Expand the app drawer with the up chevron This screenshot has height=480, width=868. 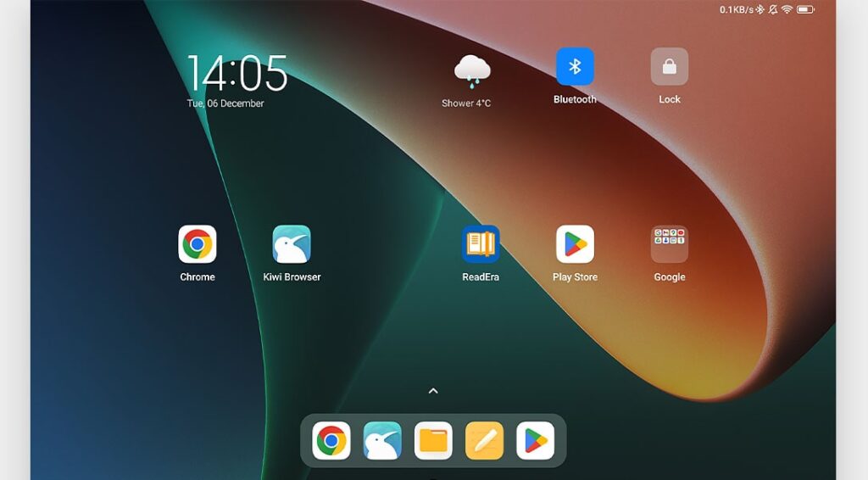pyautogui.click(x=433, y=391)
